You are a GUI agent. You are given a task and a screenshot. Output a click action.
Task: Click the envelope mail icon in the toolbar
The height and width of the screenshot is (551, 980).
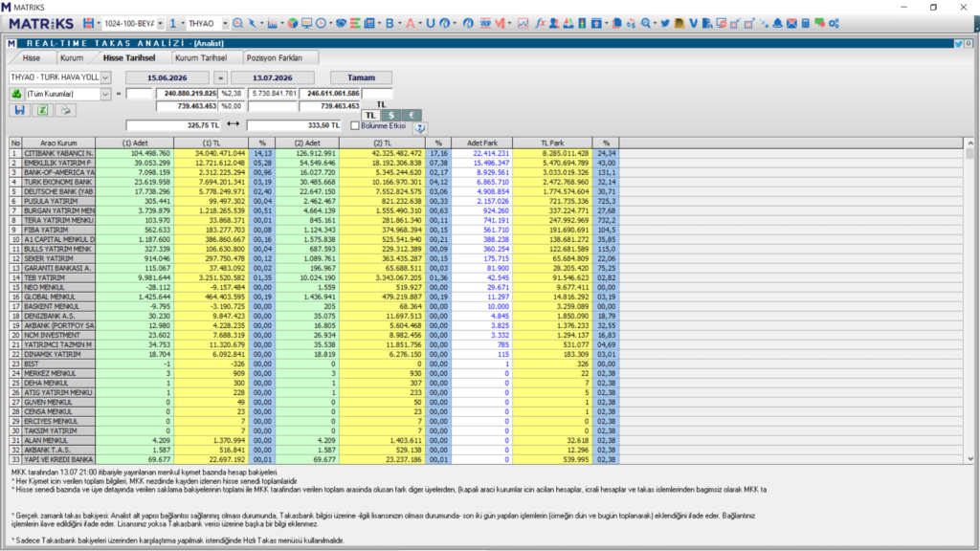pyautogui.click(x=791, y=23)
